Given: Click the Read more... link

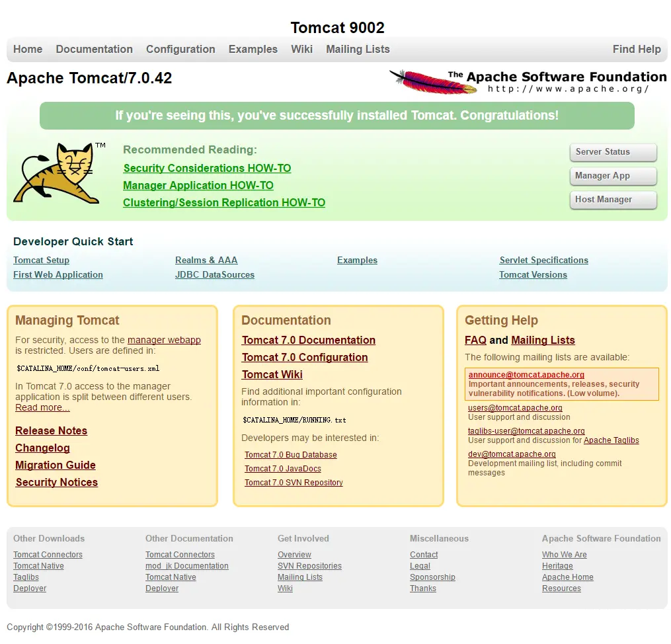Looking at the screenshot, I should [x=42, y=407].
